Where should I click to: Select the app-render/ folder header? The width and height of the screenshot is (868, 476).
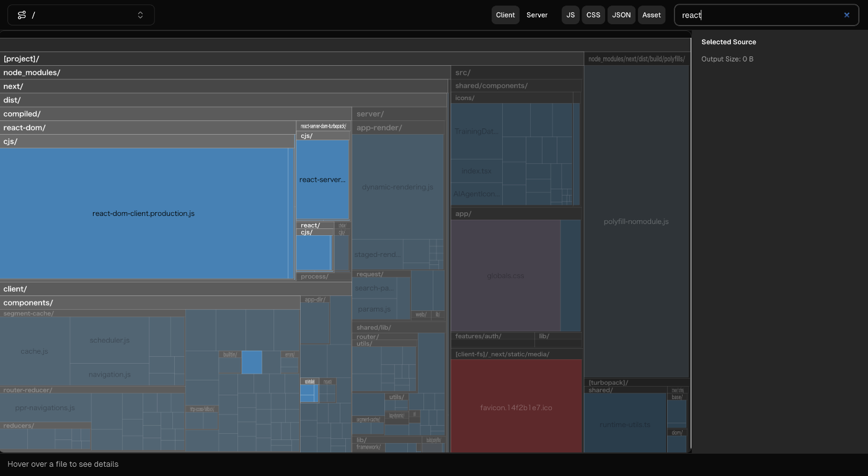click(x=399, y=128)
